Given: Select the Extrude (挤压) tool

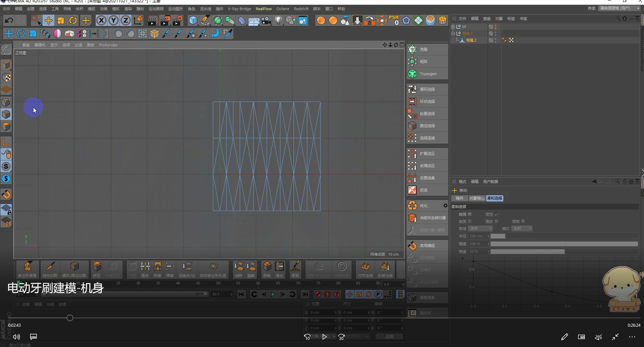Looking at the screenshot, I should click(97, 269).
